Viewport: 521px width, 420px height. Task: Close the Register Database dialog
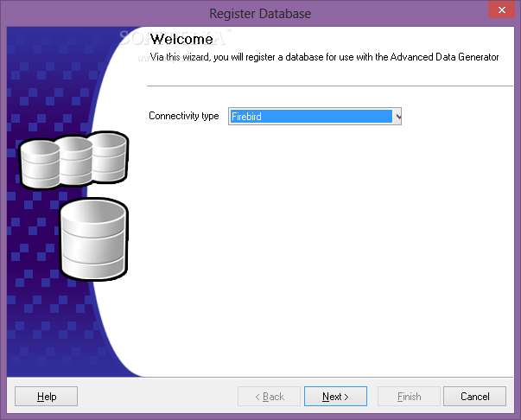(501, 10)
